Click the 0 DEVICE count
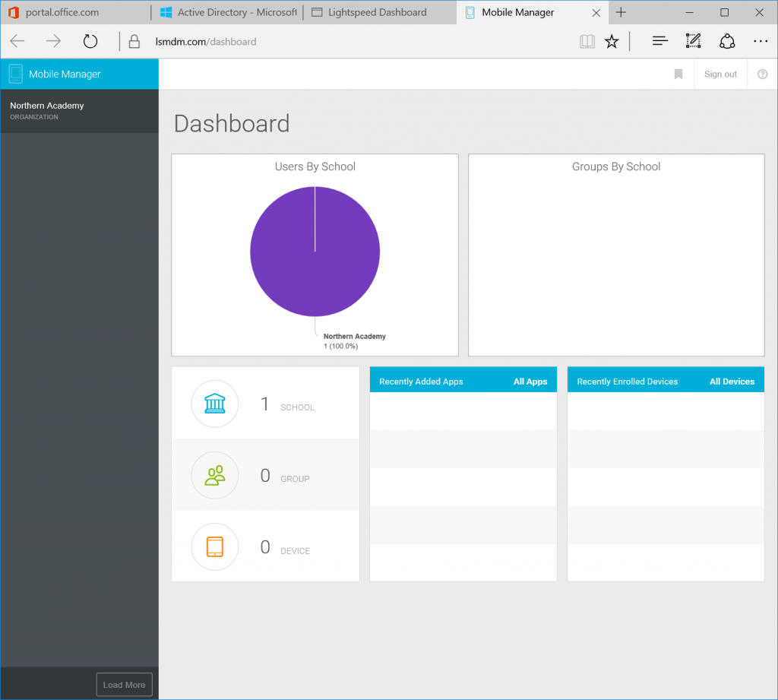The width and height of the screenshot is (778, 700). point(285,547)
